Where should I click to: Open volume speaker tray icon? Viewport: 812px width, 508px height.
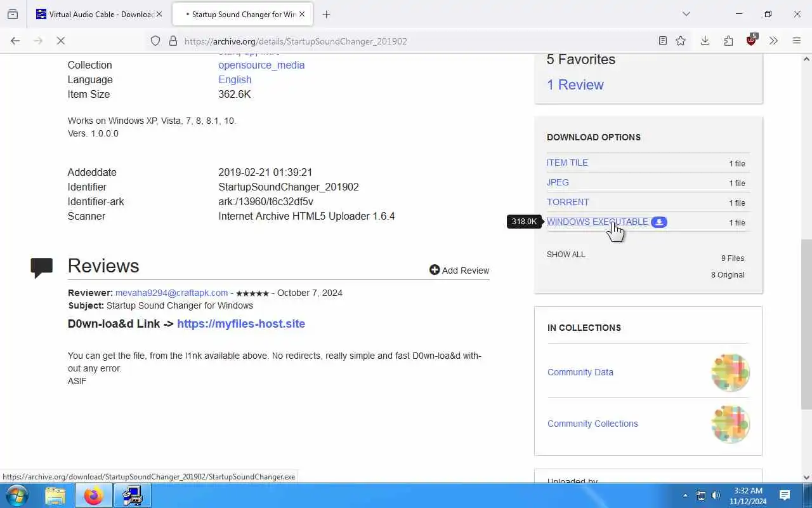point(716,495)
